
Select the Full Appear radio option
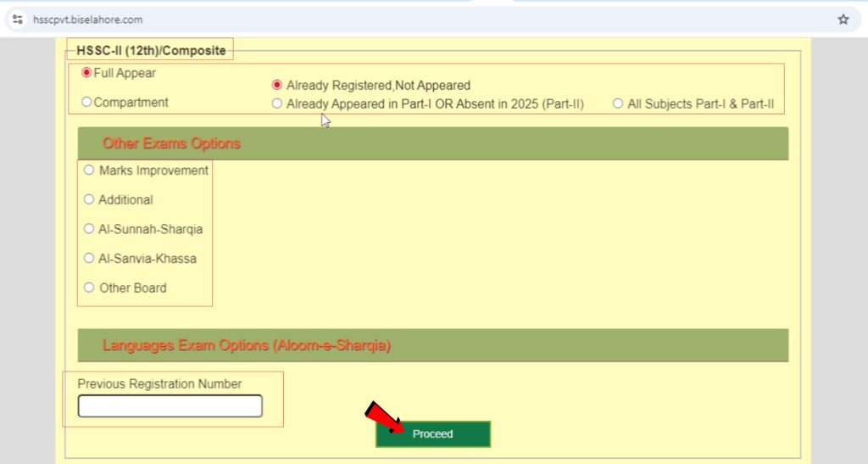(x=86, y=73)
